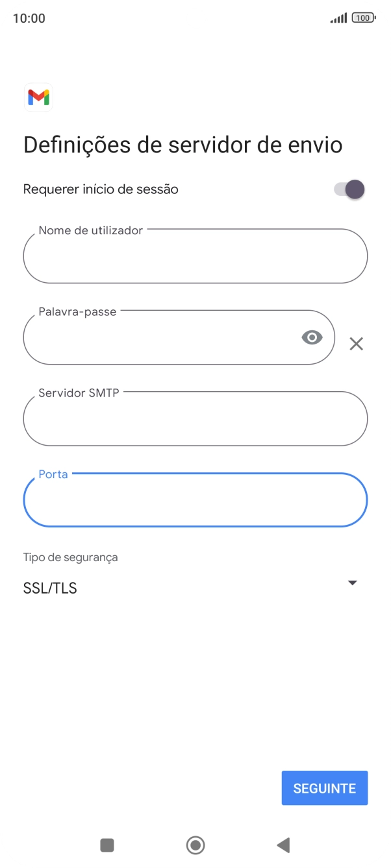The width and height of the screenshot is (391, 868).
Task: Open the Tipo de segurança dropdown arrow
Action: pyautogui.click(x=353, y=583)
